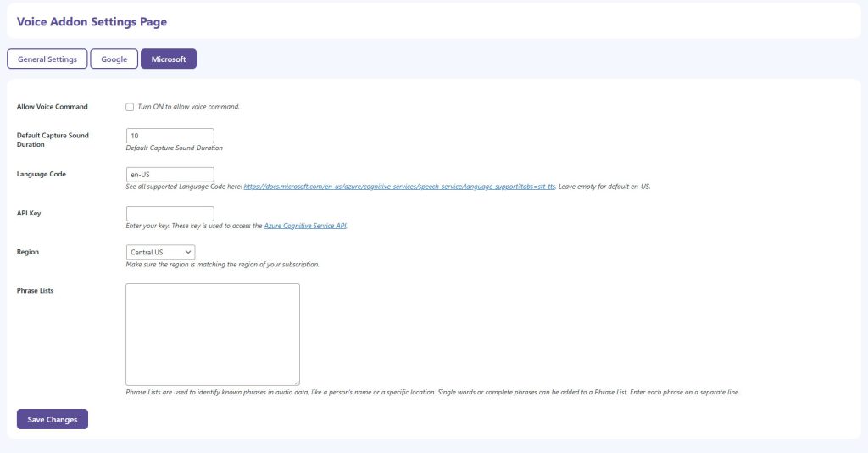Screen dimensions: 868x453
Task: Click the 'Voice Addon Settings Page' heading
Action: (92, 21)
